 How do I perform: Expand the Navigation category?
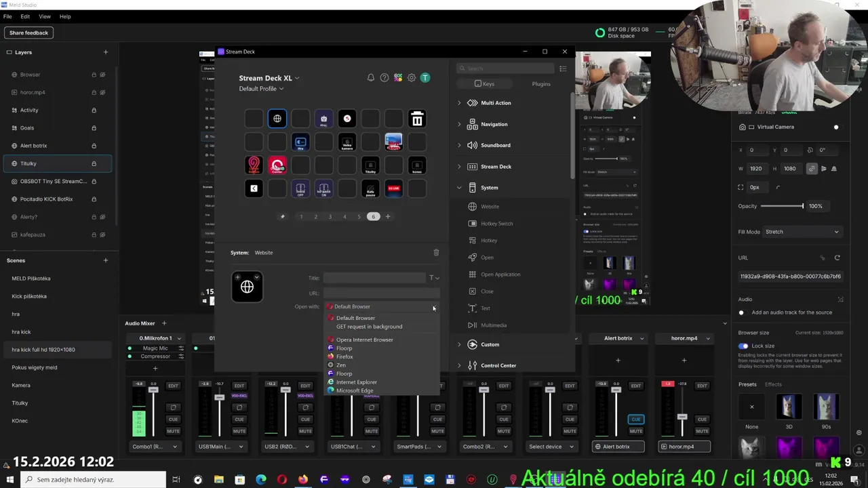pyautogui.click(x=459, y=124)
